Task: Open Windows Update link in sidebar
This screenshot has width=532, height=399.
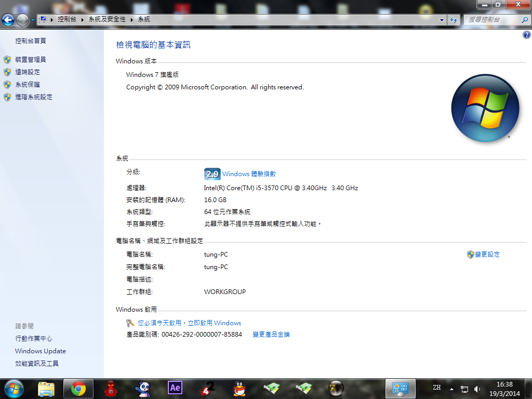Action: [41, 351]
